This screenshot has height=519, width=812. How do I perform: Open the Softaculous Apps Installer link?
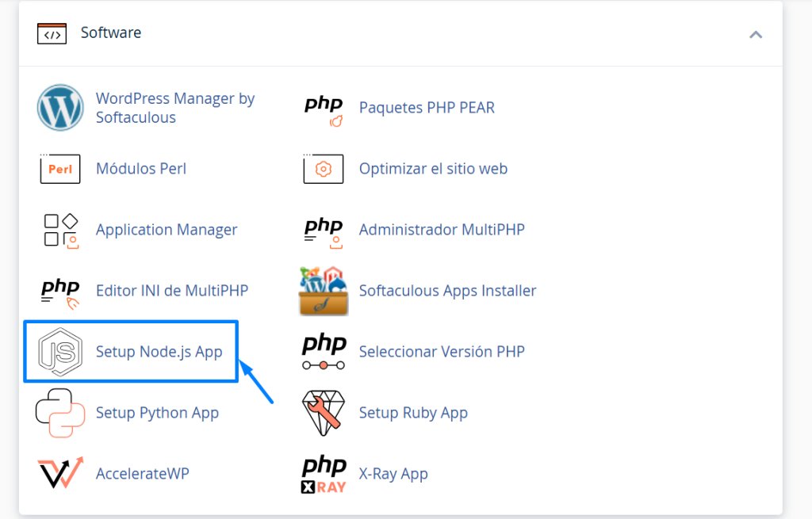(x=447, y=291)
